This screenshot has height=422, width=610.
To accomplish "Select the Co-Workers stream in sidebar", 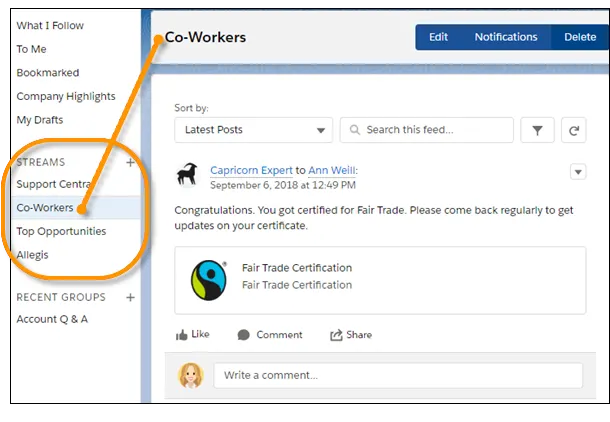I will point(45,208).
